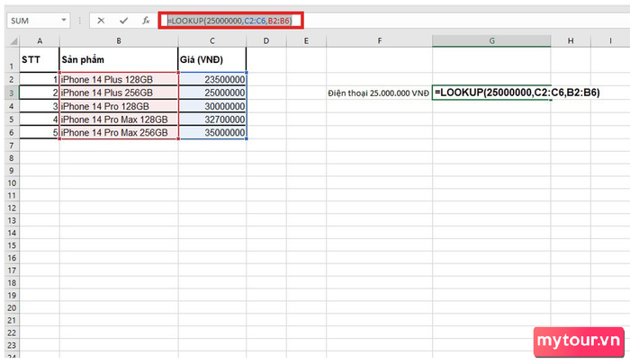Click inside the formula bar LOOKUP formula
The width and height of the screenshot is (630, 364).
point(230,21)
